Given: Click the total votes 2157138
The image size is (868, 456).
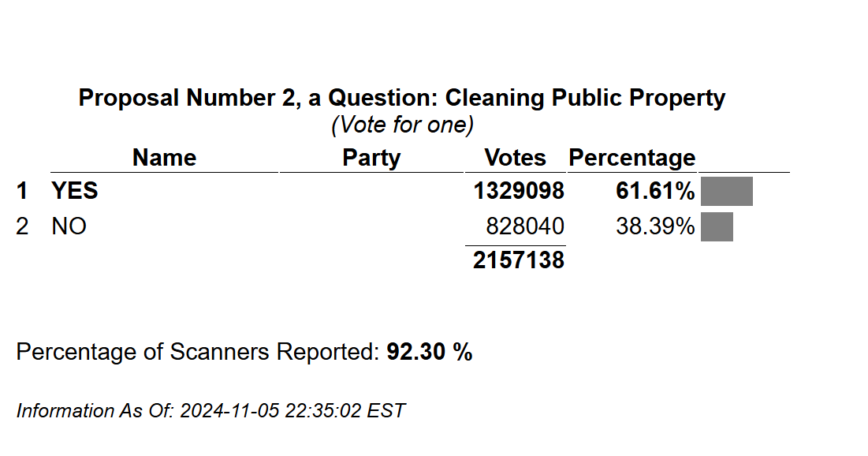Looking at the screenshot, I should [519, 260].
